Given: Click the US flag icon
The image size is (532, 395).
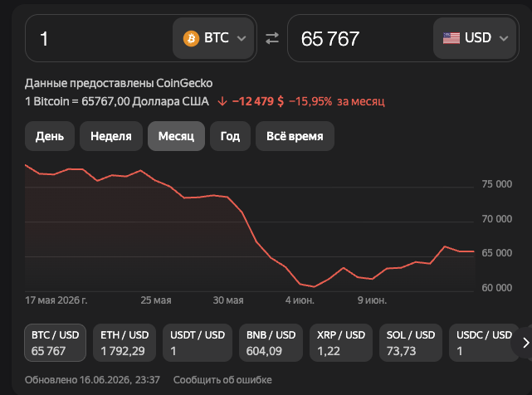Looking at the screenshot, I should pos(451,38).
